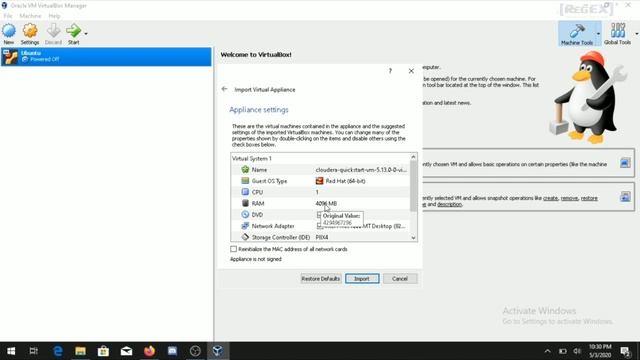Open the Mail app from the taskbar

tap(127, 351)
